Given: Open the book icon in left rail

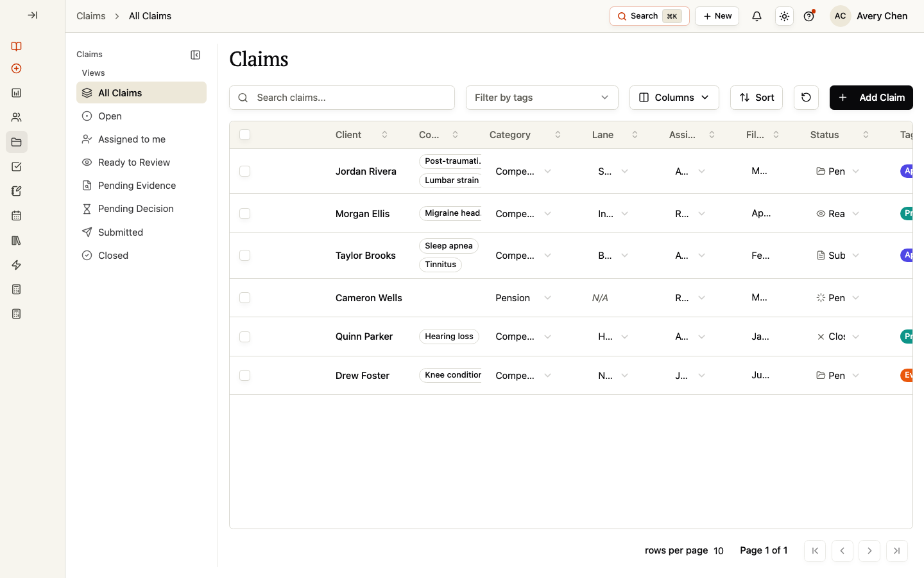Looking at the screenshot, I should click(17, 46).
